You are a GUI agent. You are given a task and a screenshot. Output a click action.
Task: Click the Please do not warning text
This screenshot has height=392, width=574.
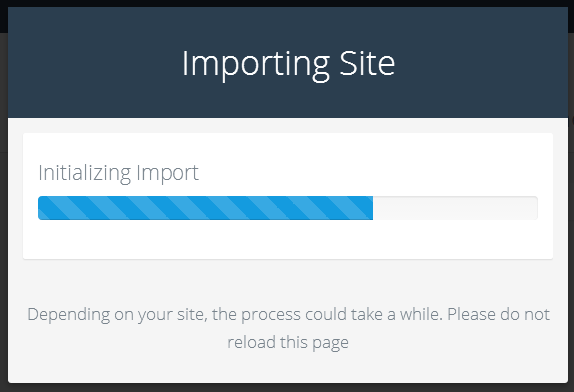[498, 314]
